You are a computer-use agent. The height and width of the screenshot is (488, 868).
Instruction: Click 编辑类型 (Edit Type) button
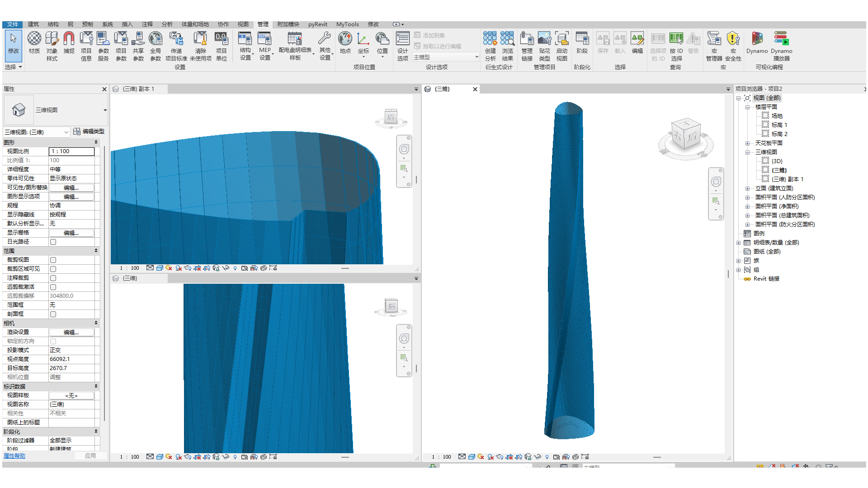(89, 131)
